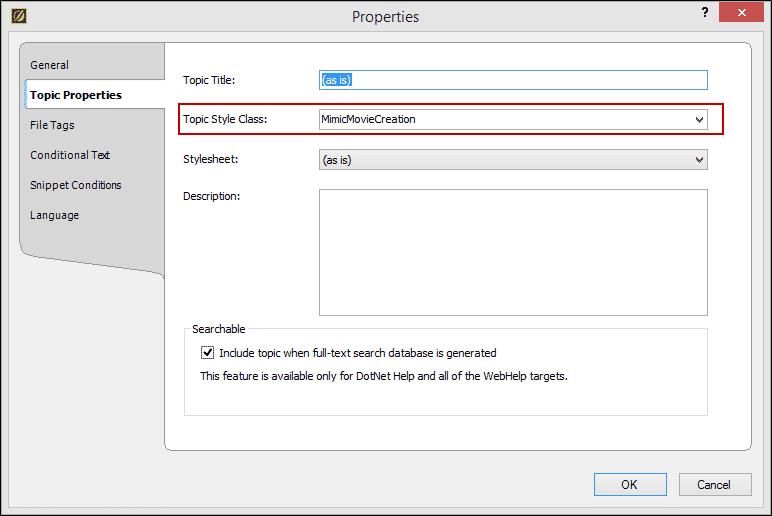The height and width of the screenshot is (516, 772).
Task: Go to the Conditional Text tab
Action: point(70,155)
